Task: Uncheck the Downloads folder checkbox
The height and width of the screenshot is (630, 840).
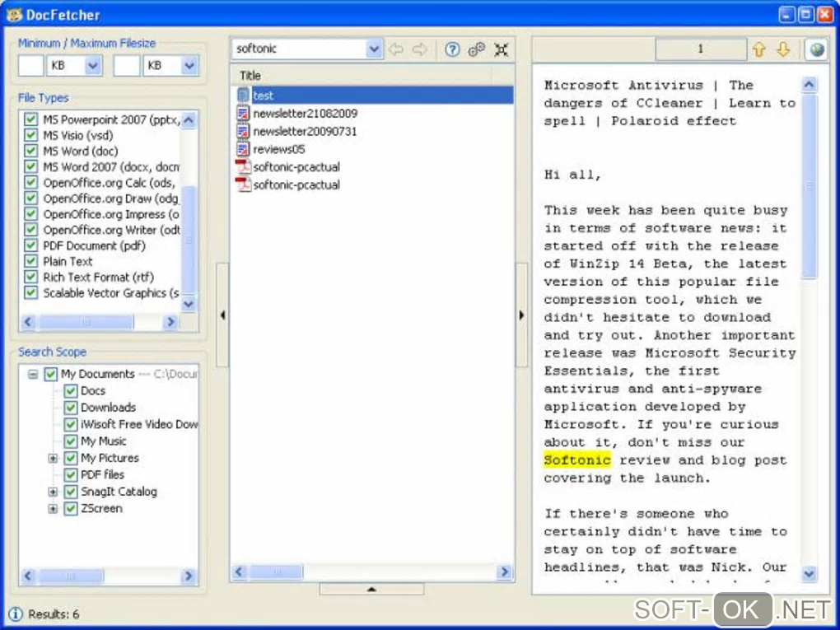Action: (70, 407)
